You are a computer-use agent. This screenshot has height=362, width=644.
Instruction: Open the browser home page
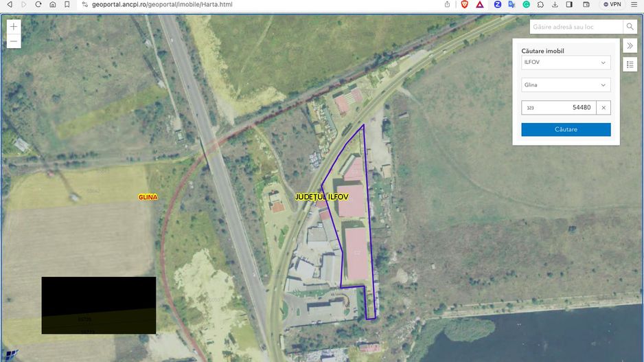click(53, 4)
